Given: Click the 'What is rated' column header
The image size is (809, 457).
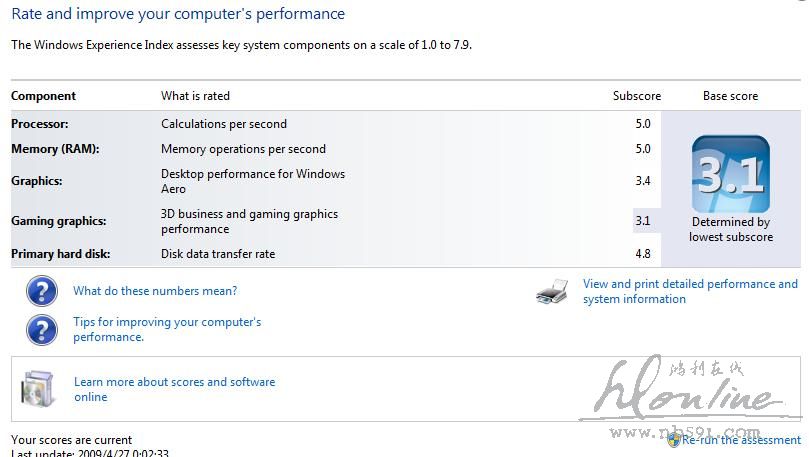Looking at the screenshot, I should [195, 96].
